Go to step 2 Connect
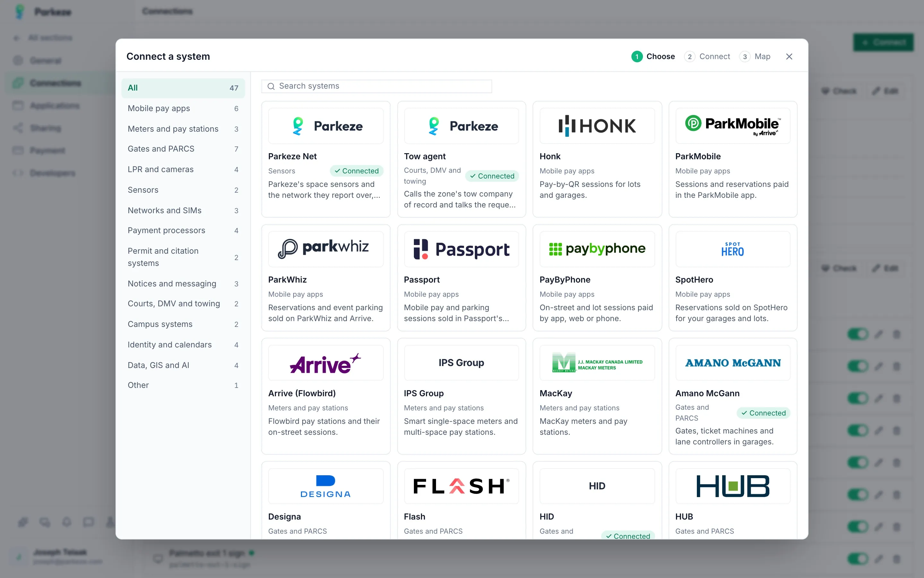924x578 pixels. click(x=707, y=57)
